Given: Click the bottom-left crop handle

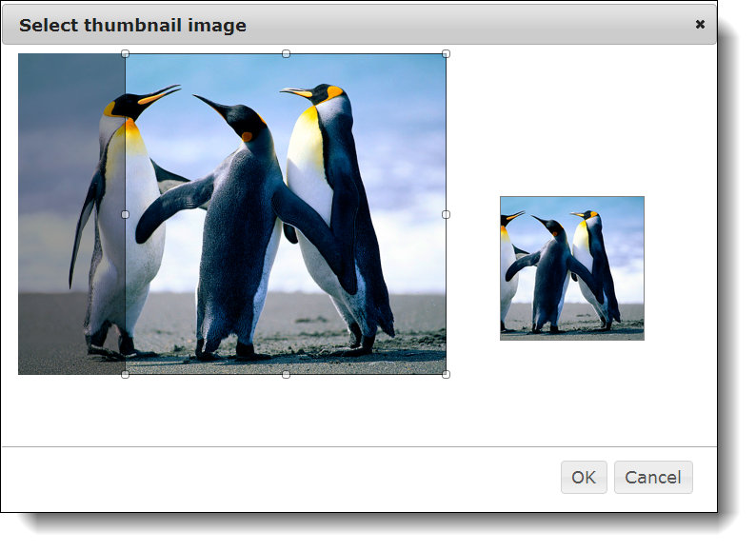Looking at the screenshot, I should tap(125, 375).
